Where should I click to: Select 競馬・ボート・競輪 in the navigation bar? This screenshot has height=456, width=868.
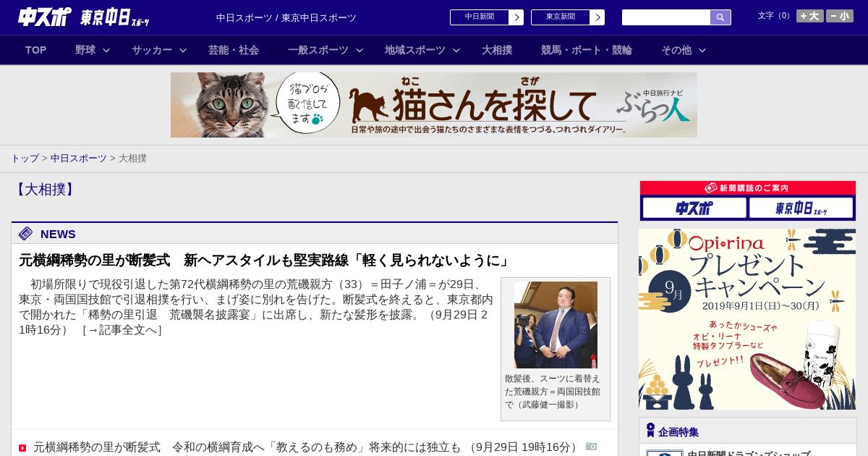pos(587,50)
